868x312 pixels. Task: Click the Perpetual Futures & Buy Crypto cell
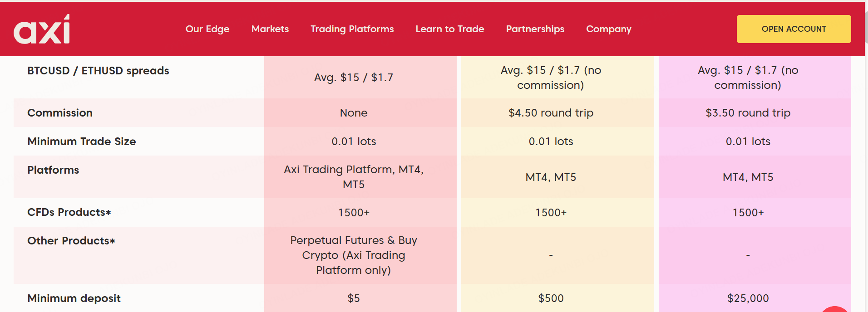tap(354, 255)
